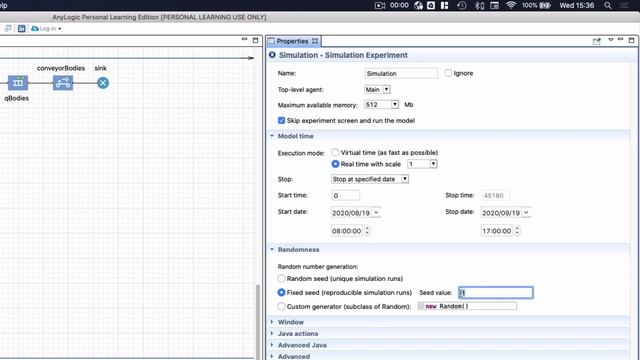Click the editor vertical scrollbar
The image size is (640, 360).
258,320
